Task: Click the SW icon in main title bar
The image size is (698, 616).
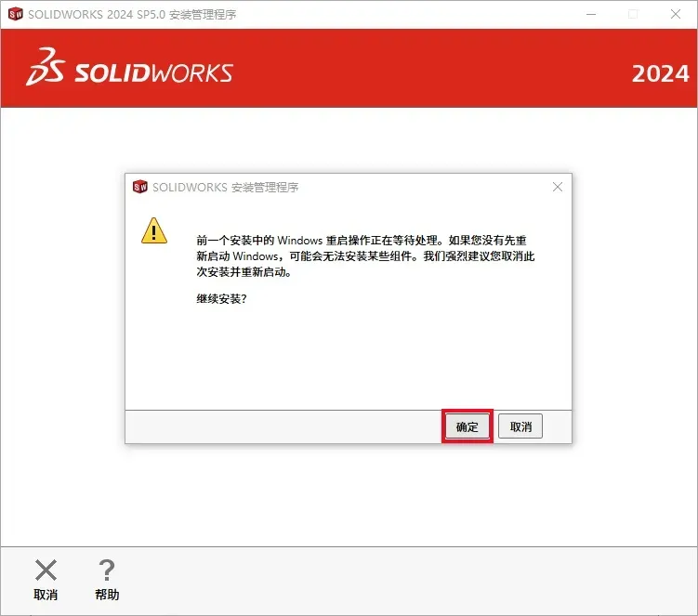Action: tap(16, 14)
